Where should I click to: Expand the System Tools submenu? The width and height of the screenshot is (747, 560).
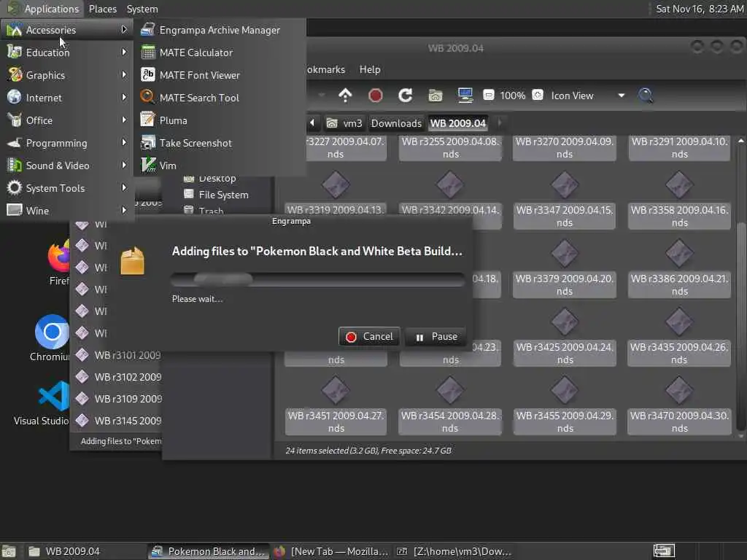point(67,188)
